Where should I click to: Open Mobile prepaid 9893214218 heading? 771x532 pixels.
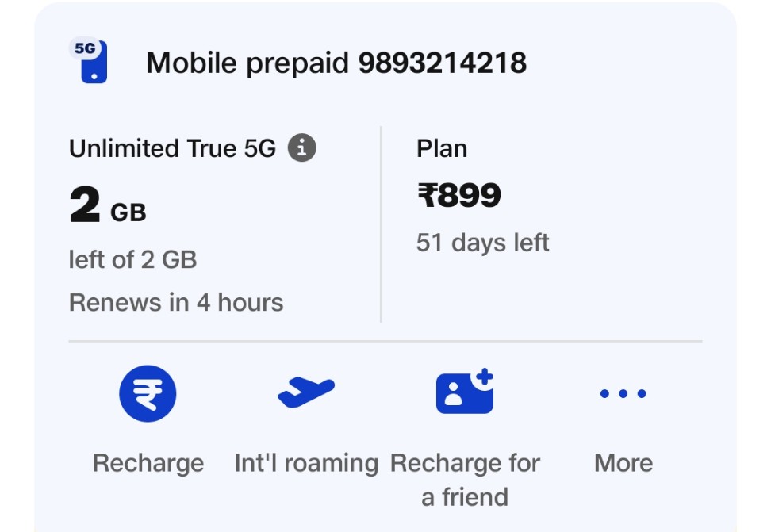pyautogui.click(x=336, y=63)
